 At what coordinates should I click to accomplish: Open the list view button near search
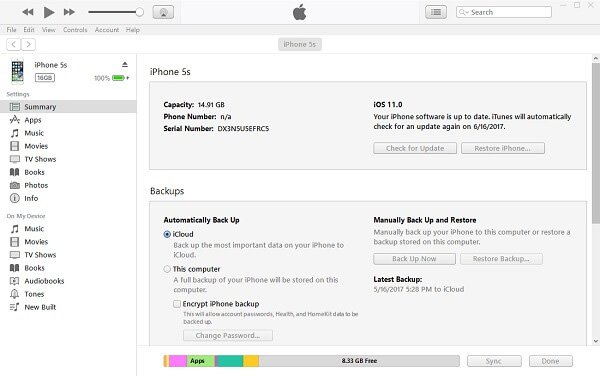pyautogui.click(x=435, y=12)
